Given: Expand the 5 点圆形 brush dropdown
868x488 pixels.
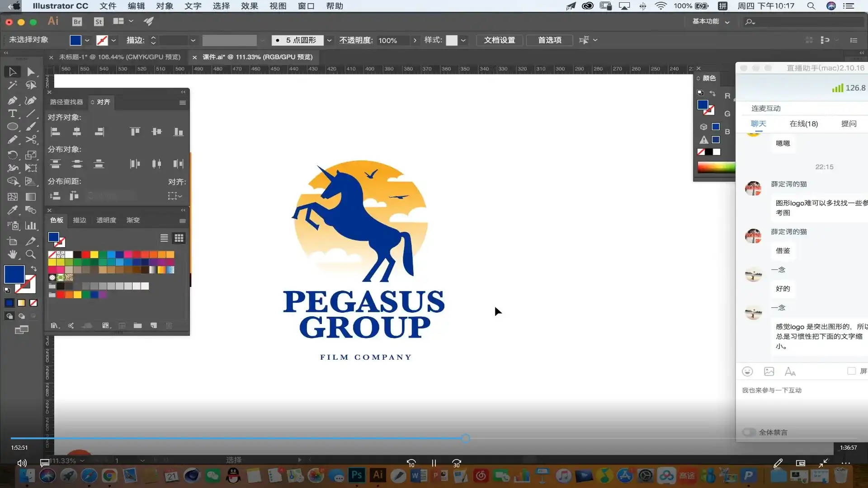Looking at the screenshot, I should pos(329,40).
